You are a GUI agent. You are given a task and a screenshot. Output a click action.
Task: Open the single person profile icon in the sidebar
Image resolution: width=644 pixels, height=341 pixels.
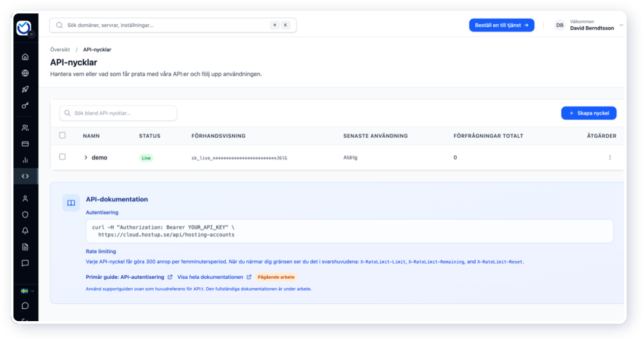point(25,199)
